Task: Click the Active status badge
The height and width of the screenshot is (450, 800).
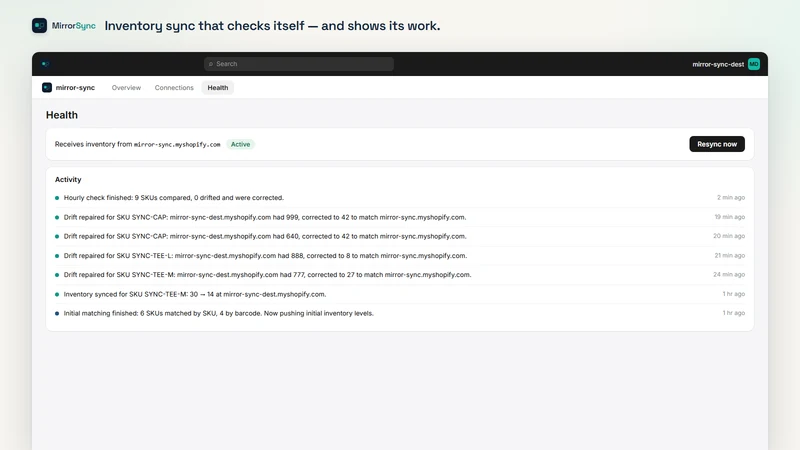Action: [240, 144]
